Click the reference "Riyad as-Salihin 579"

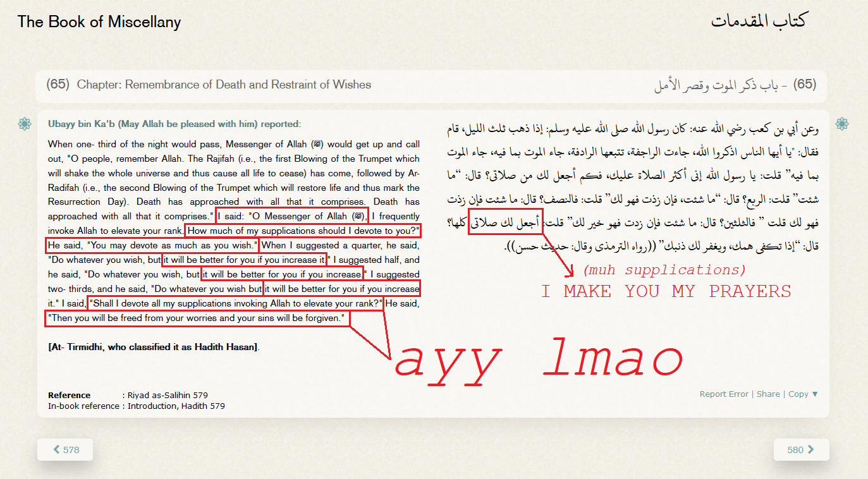[x=168, y=396]
